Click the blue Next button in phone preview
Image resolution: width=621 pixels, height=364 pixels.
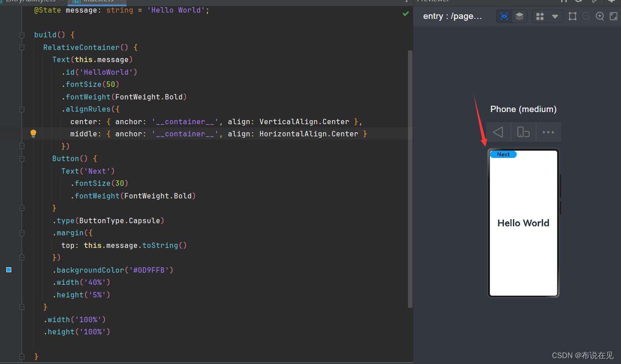click(503, 154)
